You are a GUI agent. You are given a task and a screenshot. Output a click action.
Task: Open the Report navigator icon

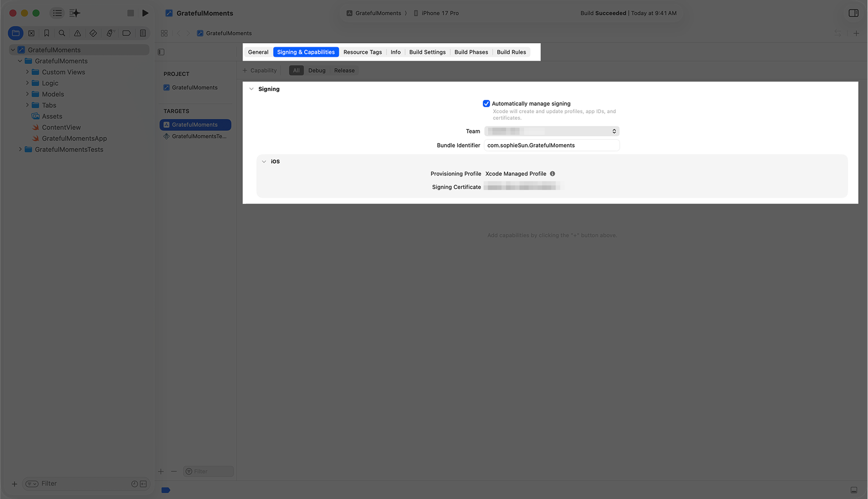(143, 33)
